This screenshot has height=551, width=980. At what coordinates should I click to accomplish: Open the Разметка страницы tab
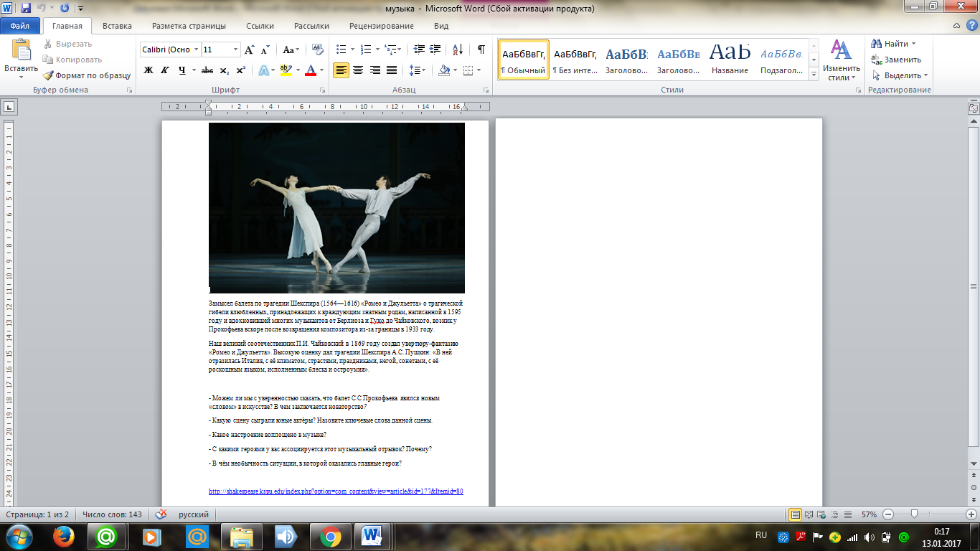coord(189,26)
